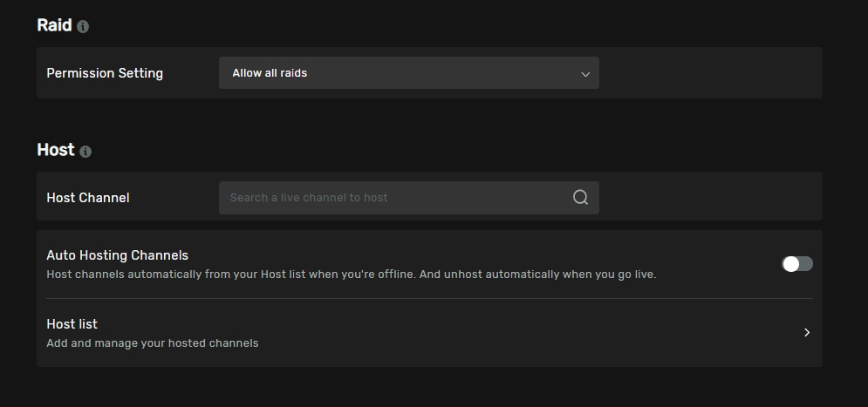868x407 pixels.
Task: Click the auto hosting description text
Action: (351, 275)
